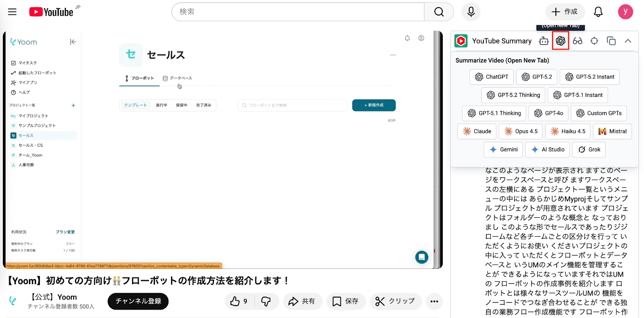Subscribe with the チャンネル登録 button
The height and width of the screenshot is (318, 644).
click(x=138, y=301)
